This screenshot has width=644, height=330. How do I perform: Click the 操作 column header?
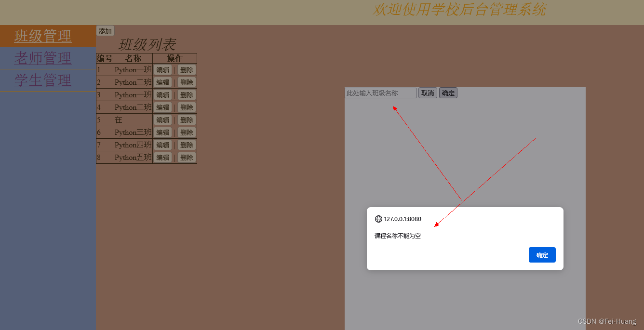pyautogui.click(x=174, y=58)
